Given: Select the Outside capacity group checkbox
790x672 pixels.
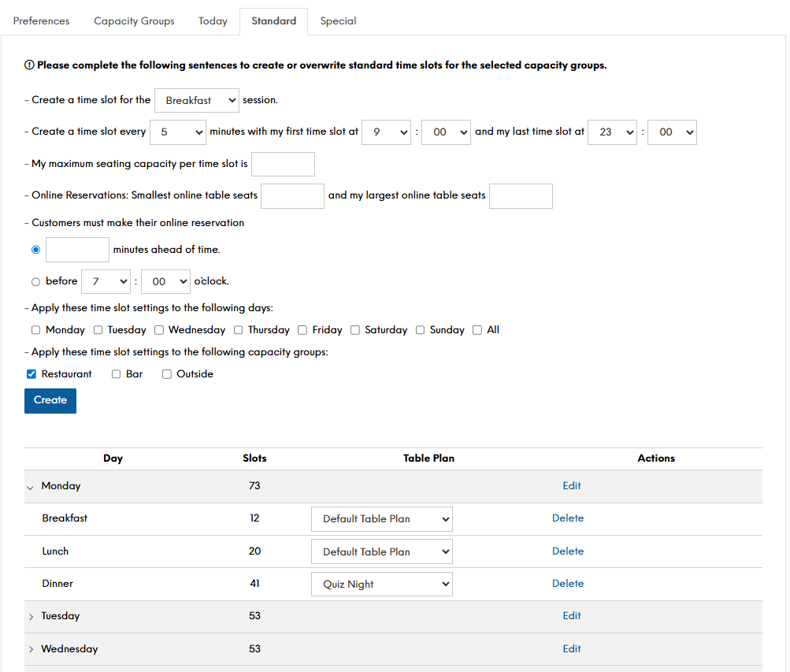Looking at the screenshot, I should pyautogui.click(x=167, y=374).
